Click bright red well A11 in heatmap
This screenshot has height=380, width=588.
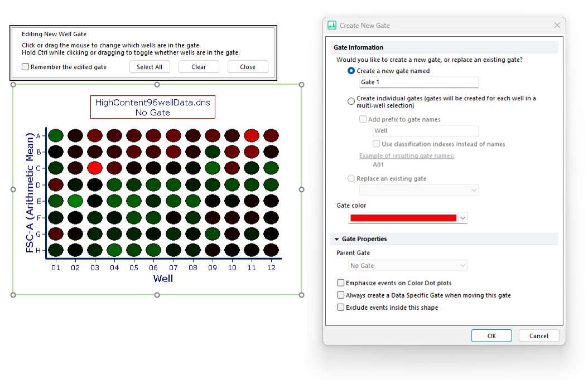252,135
